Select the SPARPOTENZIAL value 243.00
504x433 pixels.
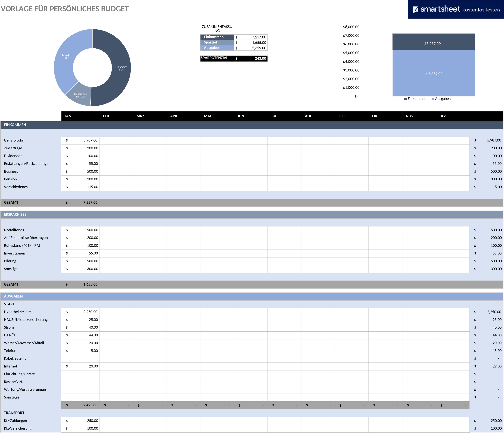[251, 58]
